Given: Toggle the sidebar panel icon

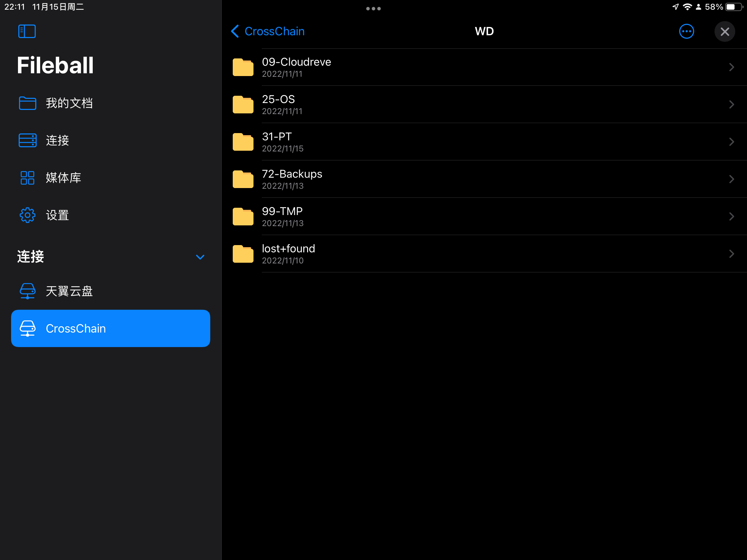Looking at the screenshot, I should coord(27,31).
